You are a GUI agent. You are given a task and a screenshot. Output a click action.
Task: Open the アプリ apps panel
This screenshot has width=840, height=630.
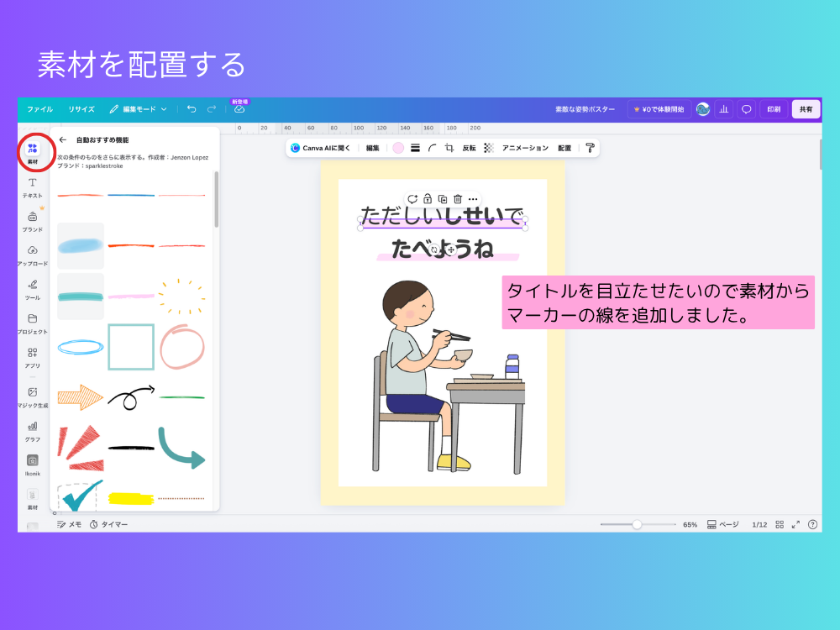point(33,357)
